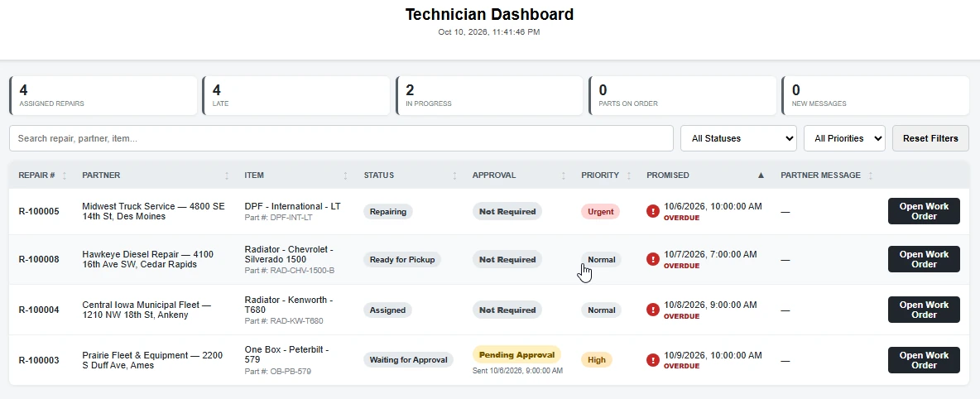Image resolution: width=980 pixels, height=399 pixels.
Task: Open Work Order for repair R-100003
Action: click(924, 360)
